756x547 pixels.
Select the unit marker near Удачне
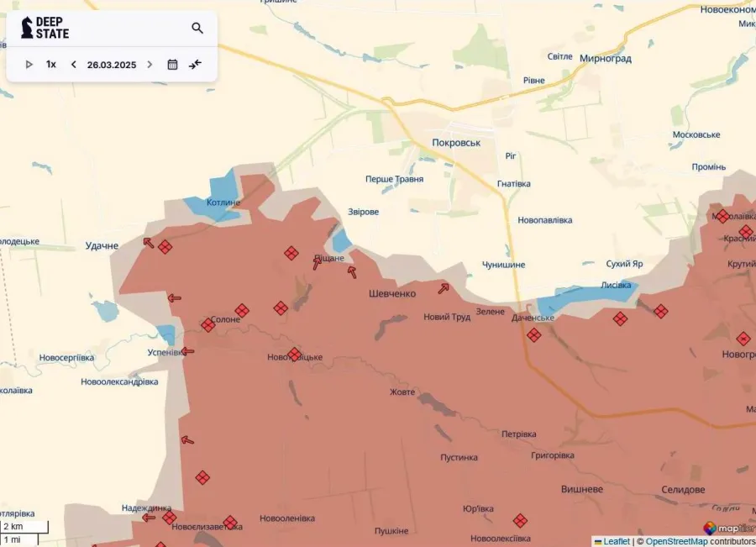point(165,247)
